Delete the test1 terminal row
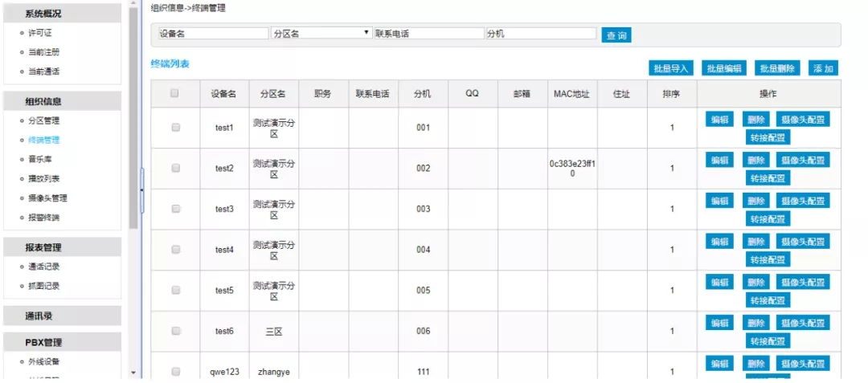The width and height of the screenshot is (868, 383). click(x=755, y=120)
